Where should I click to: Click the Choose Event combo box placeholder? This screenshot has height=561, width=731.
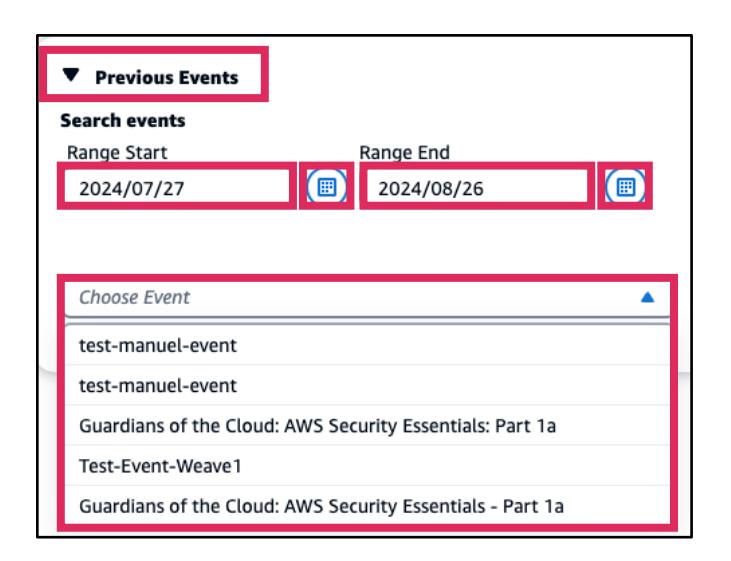pyautogui.click(x=135, y=297)
